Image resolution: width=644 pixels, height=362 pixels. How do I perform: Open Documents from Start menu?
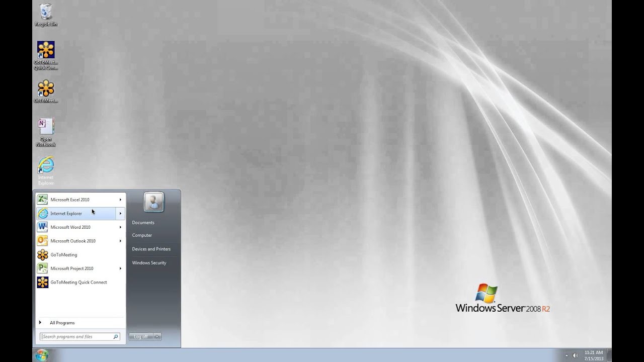[143, 223]
